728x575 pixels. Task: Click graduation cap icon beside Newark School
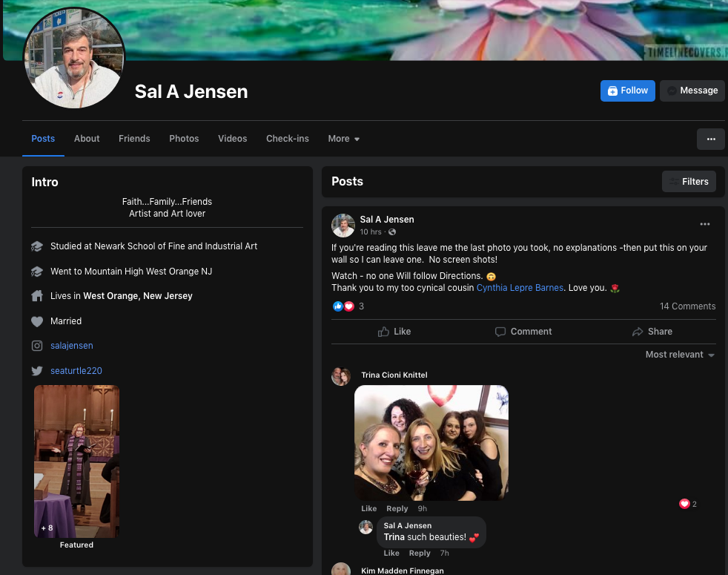tap(37, 246)
